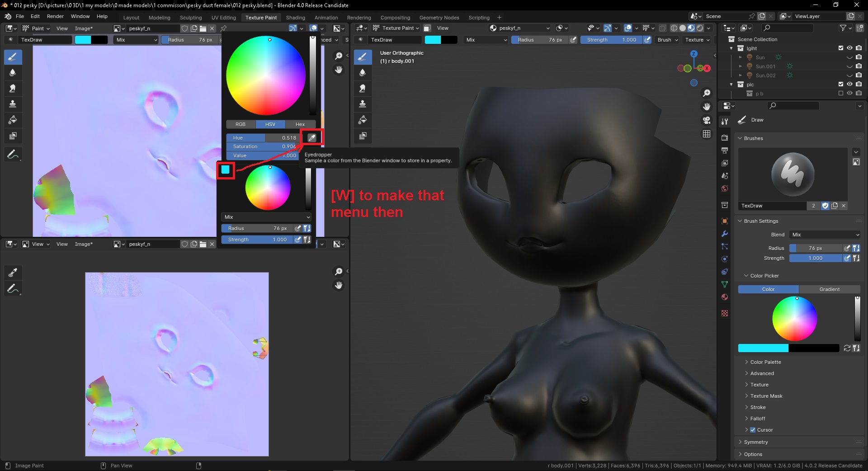868x471 pixels.
Task: Switch color picker to Gradient mode
Action: (x=830, y=289)
